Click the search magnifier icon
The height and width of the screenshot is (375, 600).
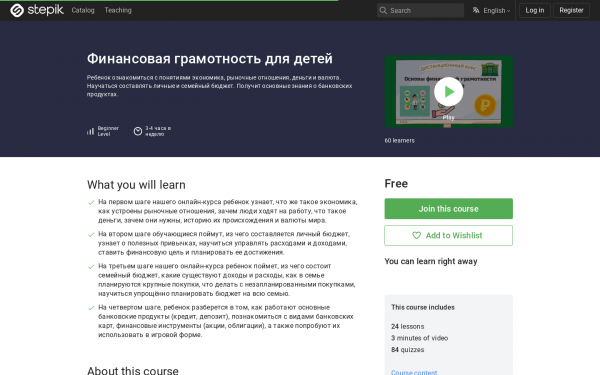(383, 10)
